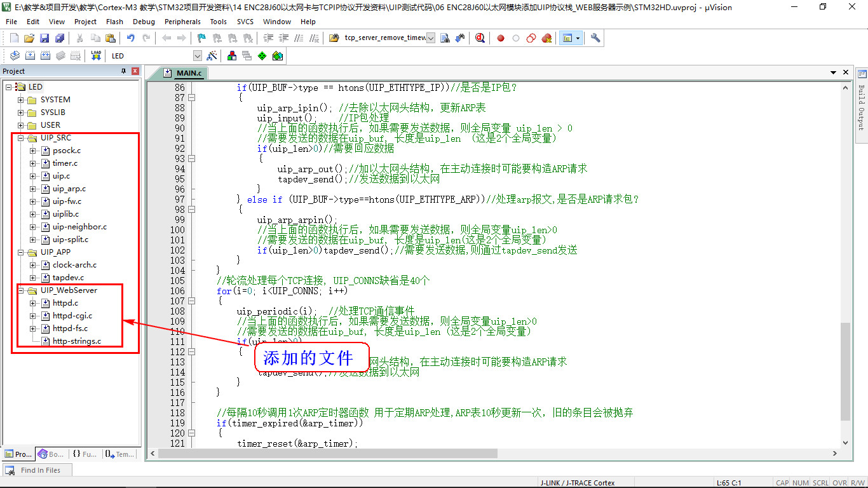
Task: Switch to the MAIN.c editor tab
Action: click(x=184, y=73)
